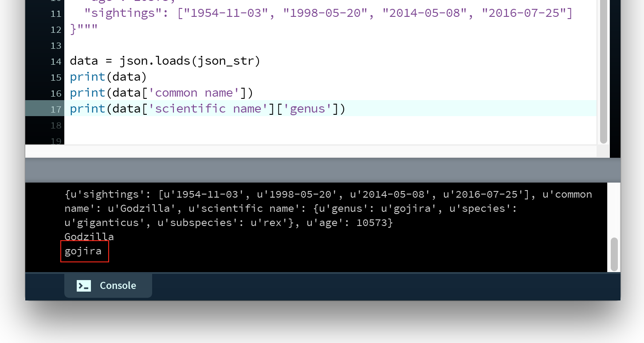Image resolution: width=644 pixels, height=343 pixels.
Task: Click the gray divider bar between editor and console
Action: click(322, 170)
